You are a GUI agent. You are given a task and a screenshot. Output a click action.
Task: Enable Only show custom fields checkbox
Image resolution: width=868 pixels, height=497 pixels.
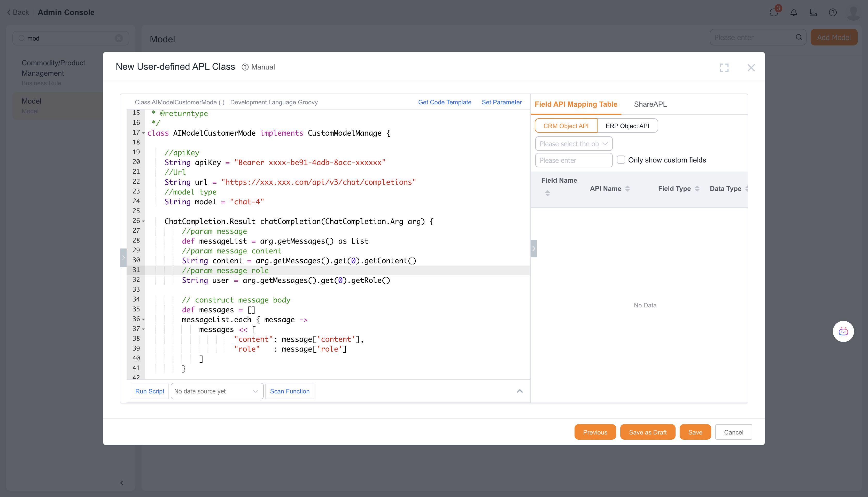pyautogui.click(x=621, y=160)
